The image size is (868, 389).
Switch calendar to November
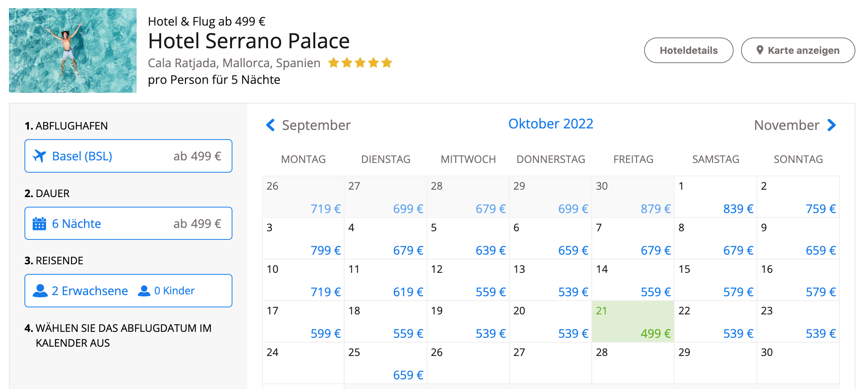point(786,125)
